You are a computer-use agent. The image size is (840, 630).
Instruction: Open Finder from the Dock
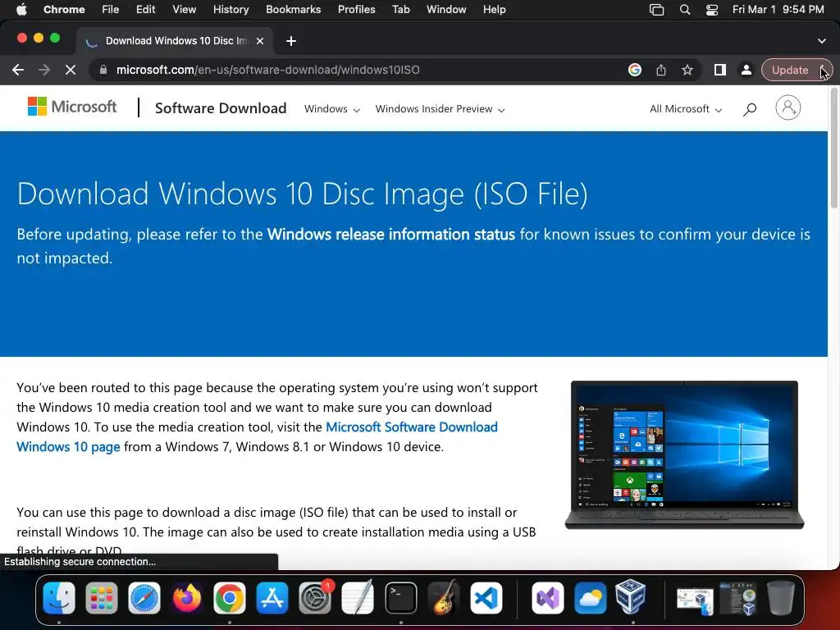coord(59,598)
